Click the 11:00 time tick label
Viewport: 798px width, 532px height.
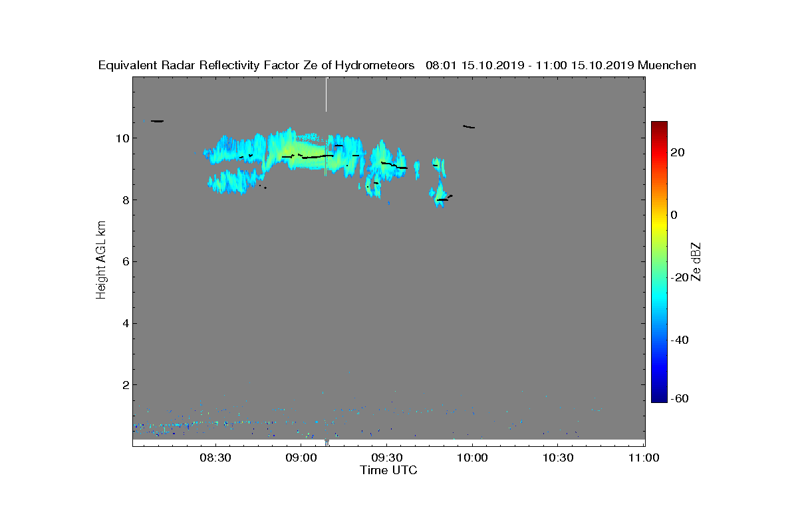pos(644,458)
